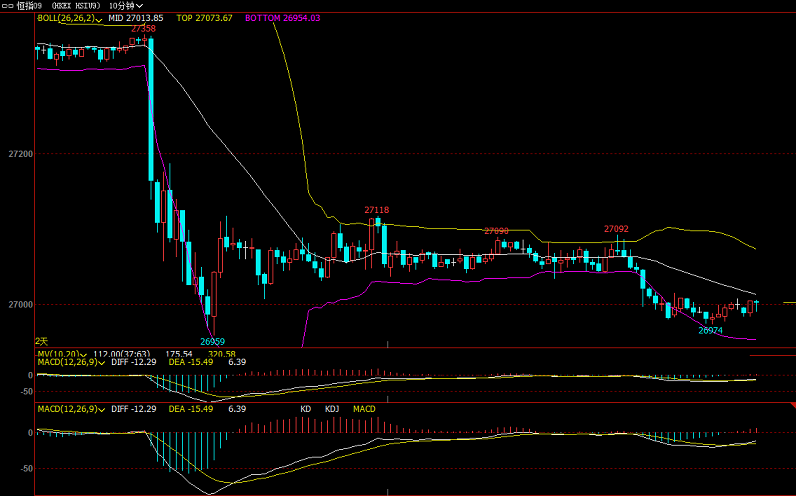Click the 26974 low price label
The width and height of the screenshot is (796, 496).
(710, 330)
